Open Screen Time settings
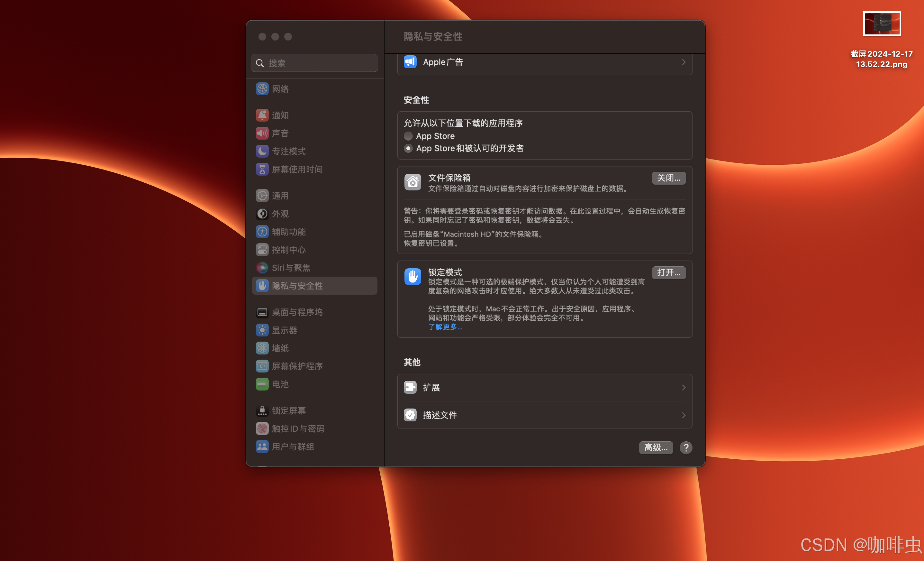 coord(297,169)
